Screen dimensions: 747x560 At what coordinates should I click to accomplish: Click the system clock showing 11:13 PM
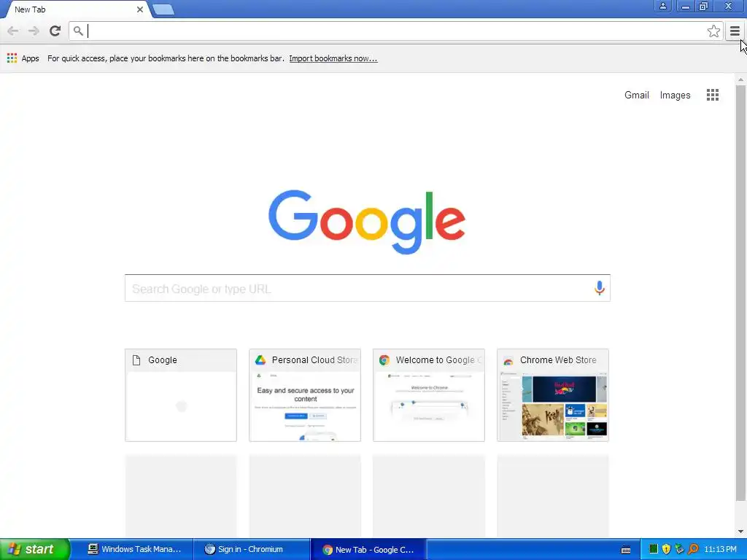point(720,550)
